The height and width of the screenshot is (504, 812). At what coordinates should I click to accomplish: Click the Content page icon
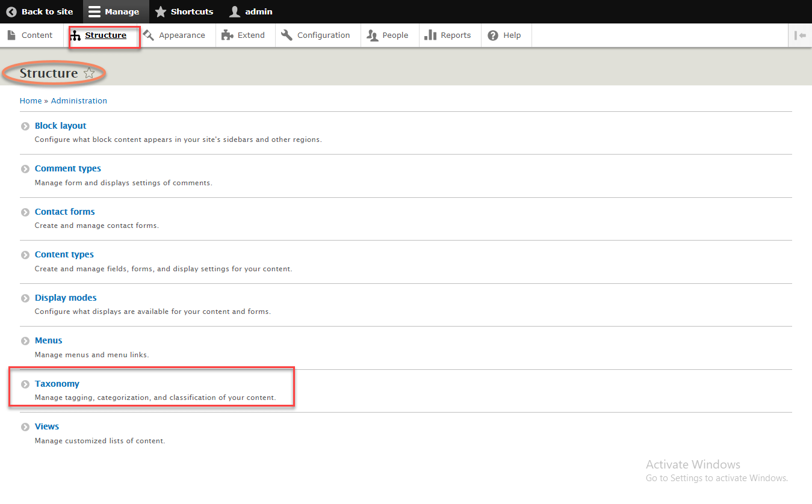[11, 35]
